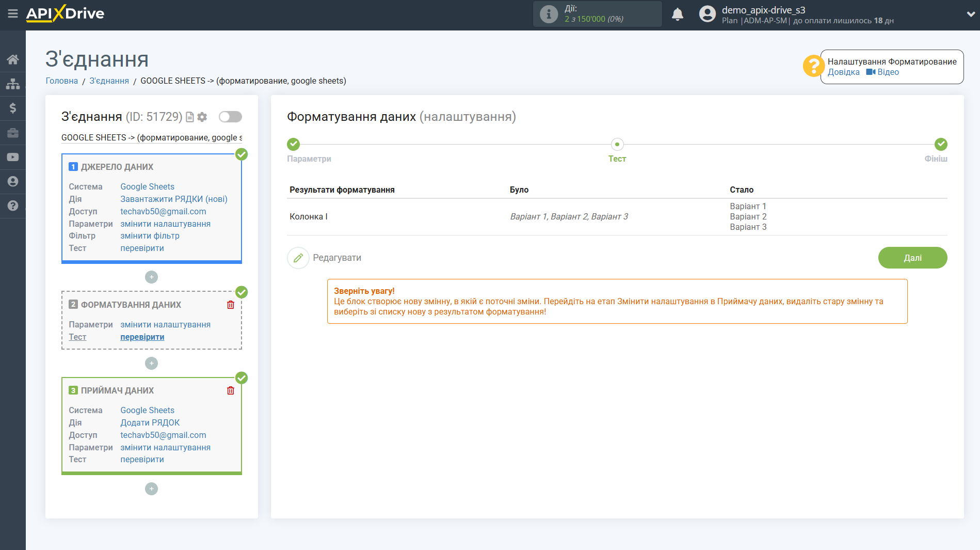Open source Google Sheets system link

coord(147,186)
